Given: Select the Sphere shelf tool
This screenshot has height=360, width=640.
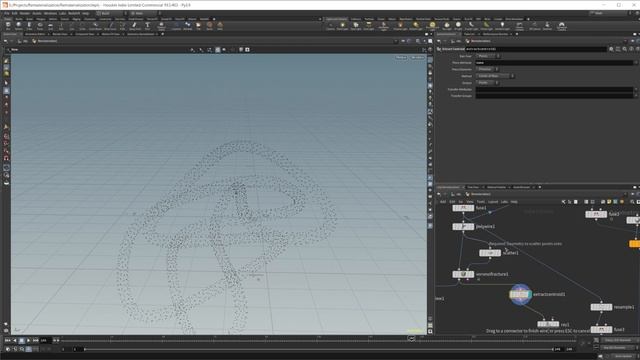Looking at the screenshot, I should pos(19,26).
